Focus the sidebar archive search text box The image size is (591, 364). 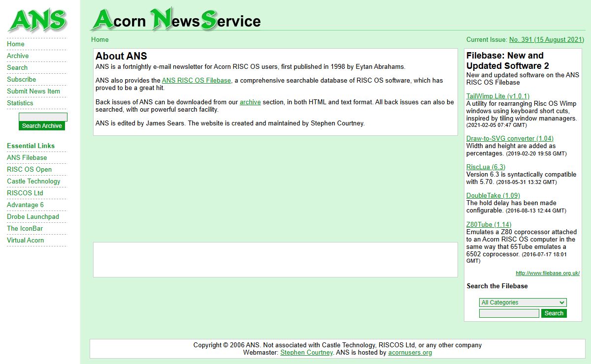(x=43, y=117)
